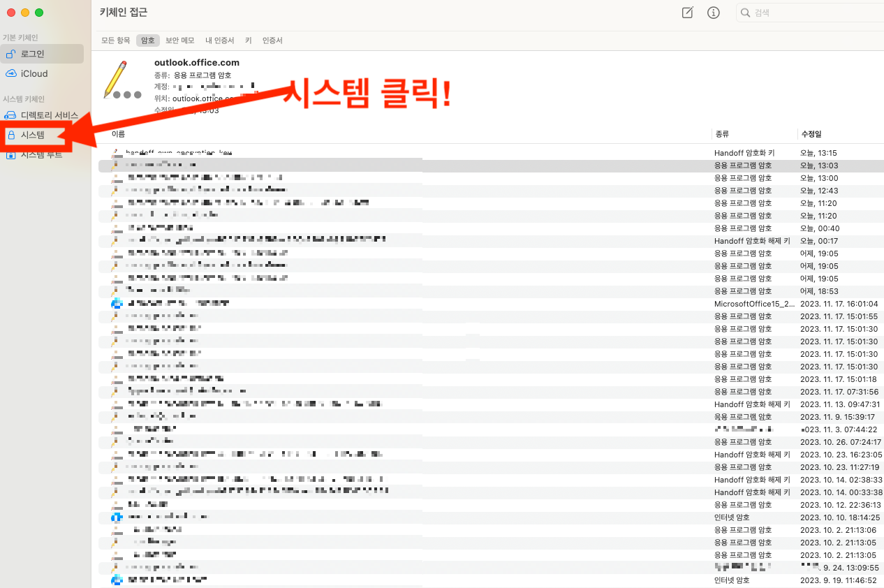
Task: Select the 내 인증서 tab
Action: pyautogui.click(x=219, y=40)
